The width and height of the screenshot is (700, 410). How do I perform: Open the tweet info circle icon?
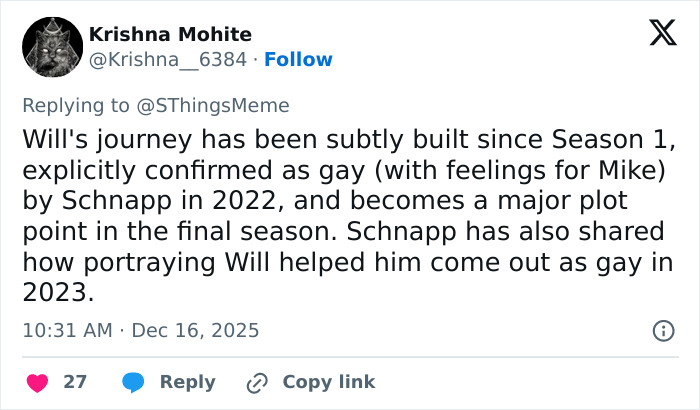pos(662,330)
